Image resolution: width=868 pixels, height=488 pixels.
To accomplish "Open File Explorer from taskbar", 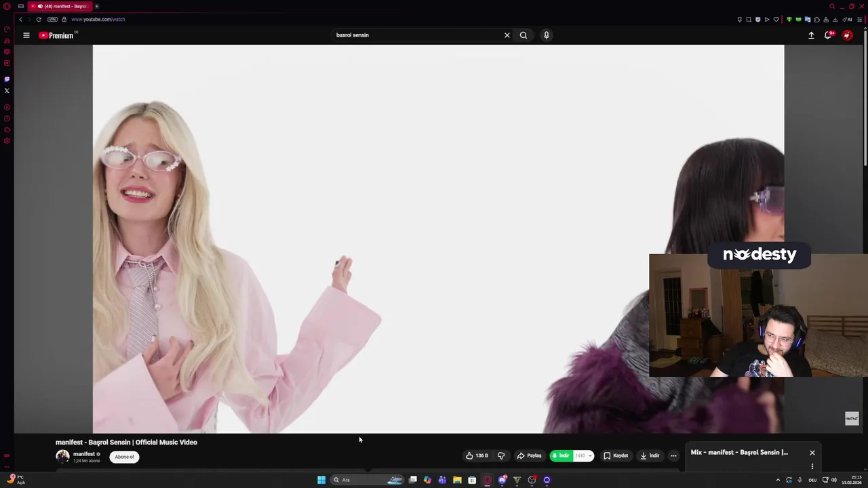I will (457, 480).
